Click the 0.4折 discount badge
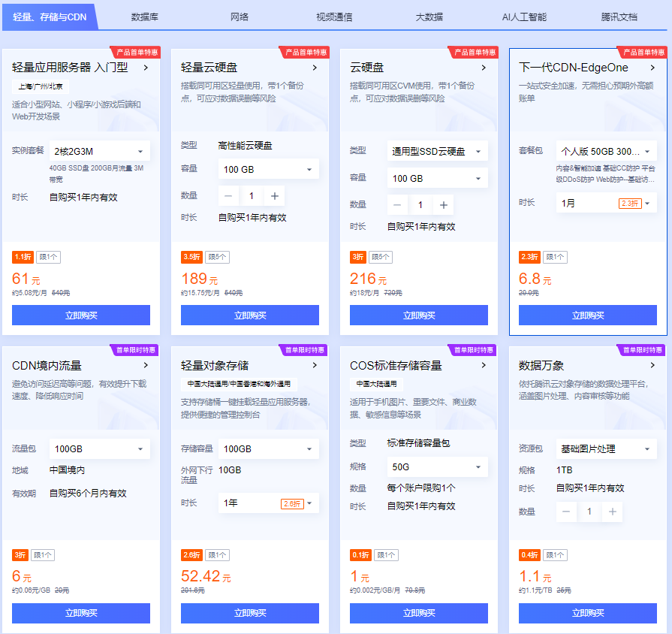Image resolution: width=672 pixels, height=634 pixels. pos(529,555)
